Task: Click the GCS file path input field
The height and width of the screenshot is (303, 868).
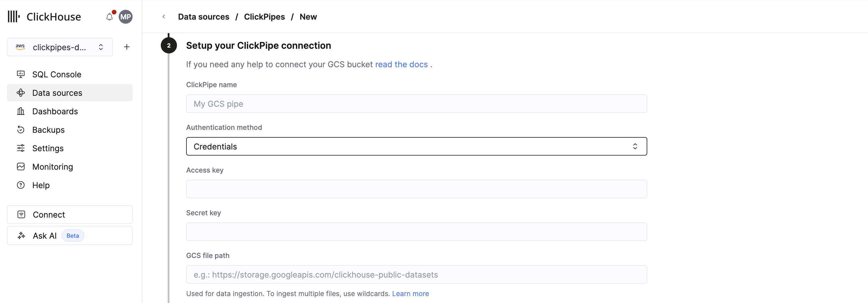Action: [416, 274]
